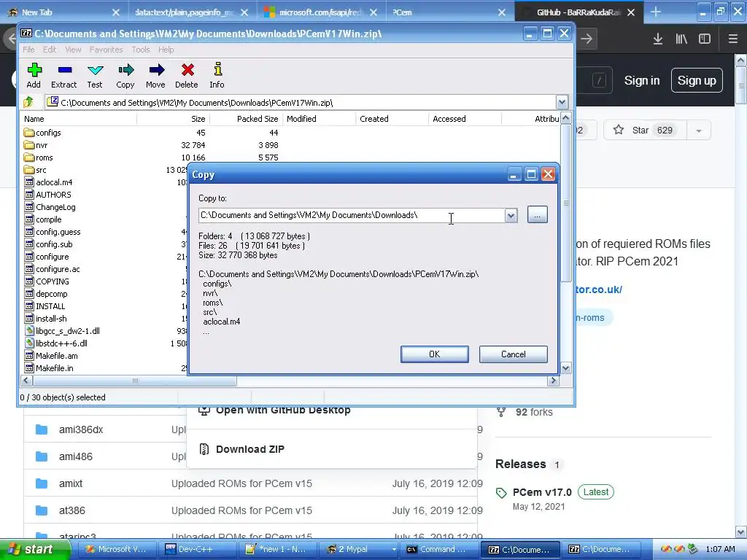
Task: Sort by the Name column header
Action: tap(79, 119)
